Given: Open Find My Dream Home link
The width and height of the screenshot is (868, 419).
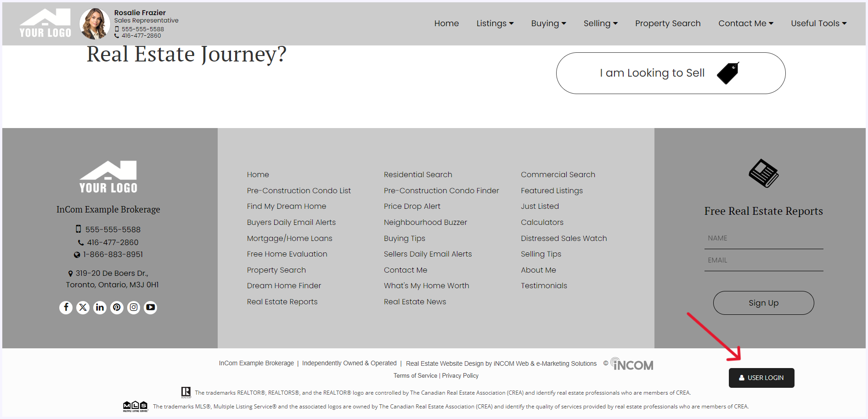Looking at the screenshot, I should [x=286, y=206].
